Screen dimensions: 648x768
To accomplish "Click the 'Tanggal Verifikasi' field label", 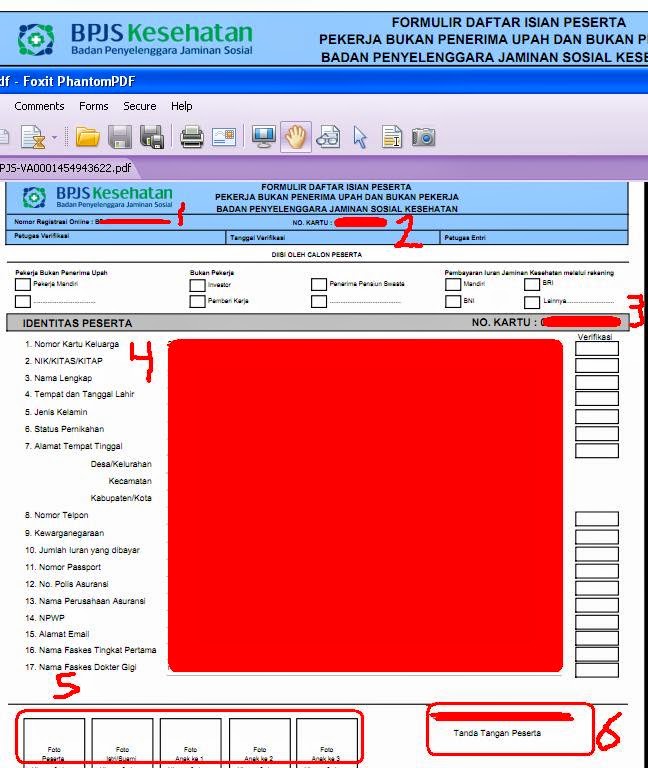I will click(258, 238).
